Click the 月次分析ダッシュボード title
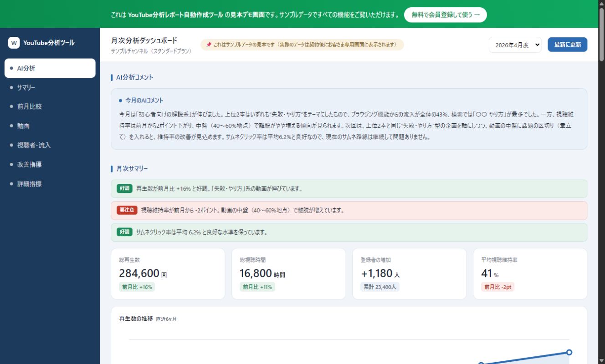Image resolution: width=605 pixels, height=364 pixels. (144, 40)
